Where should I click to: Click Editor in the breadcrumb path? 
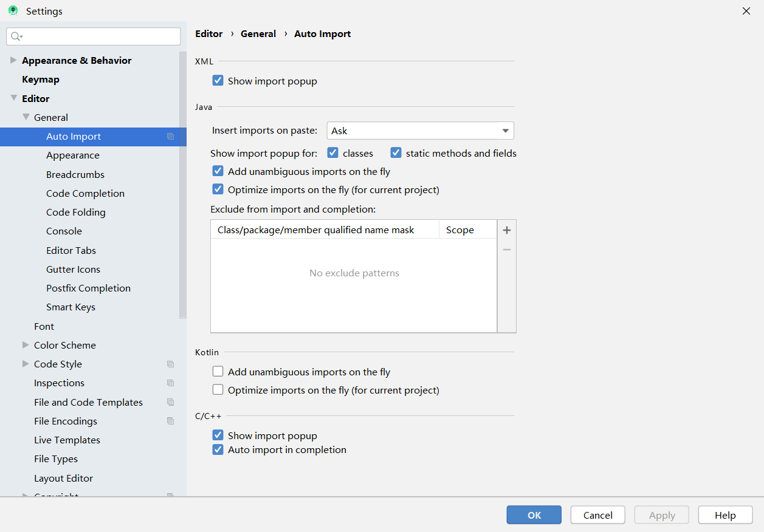[x=208, y=33]
